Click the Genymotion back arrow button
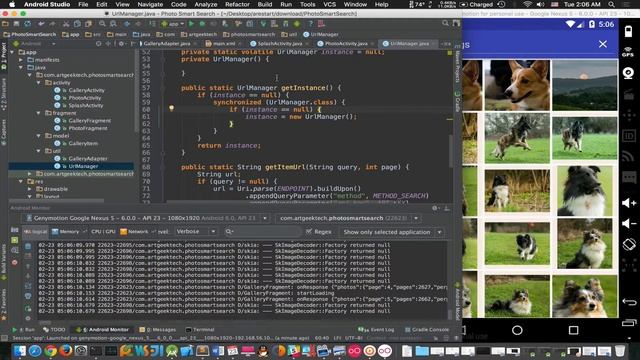640x360 pixels. click(629, 302)
